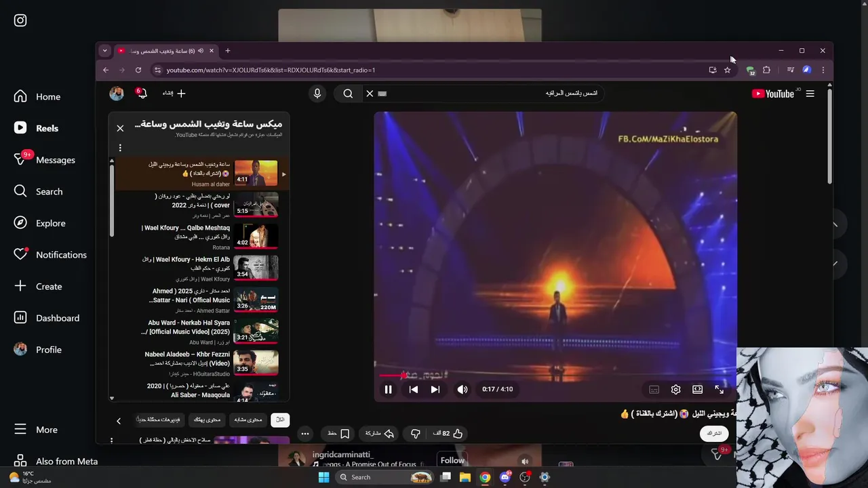
Task: Open Chrome three-dot menu
Action: click(823, 70)
